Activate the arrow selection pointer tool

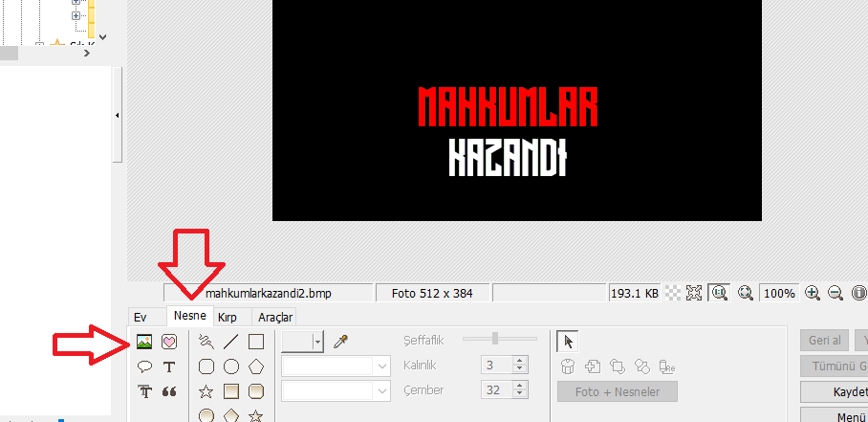pyautogui.click(x=568, y=342)
